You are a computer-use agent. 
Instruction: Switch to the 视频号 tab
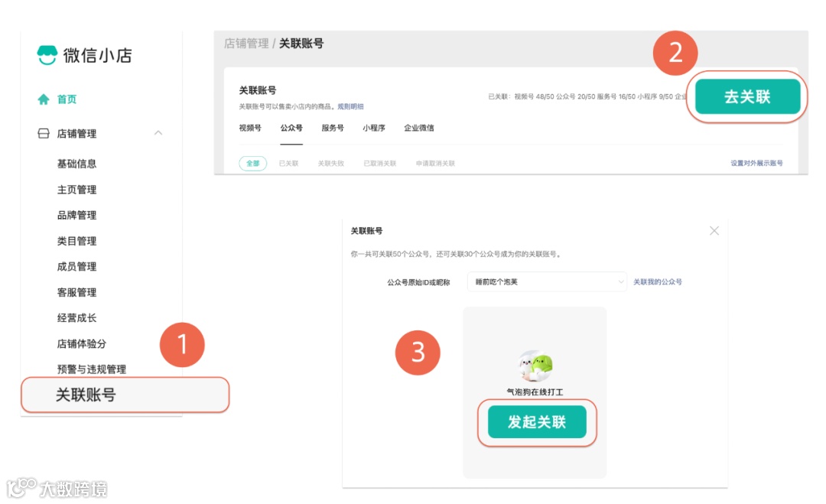(250, 128)
